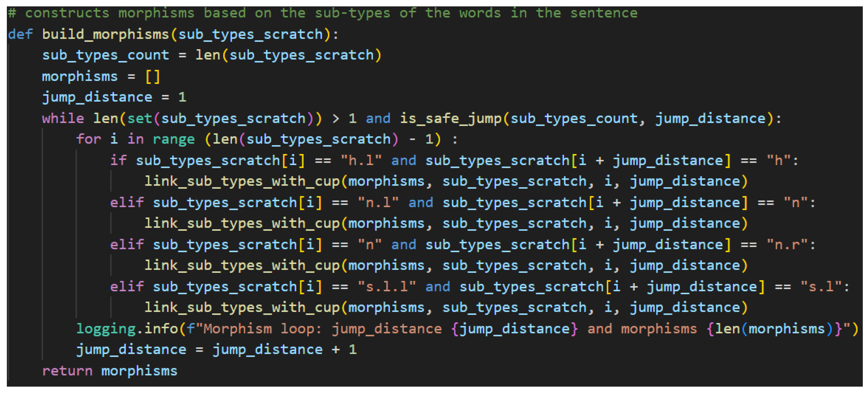Click the jump_distance increment line
The image size is (868, 393).
click(216, 350)
